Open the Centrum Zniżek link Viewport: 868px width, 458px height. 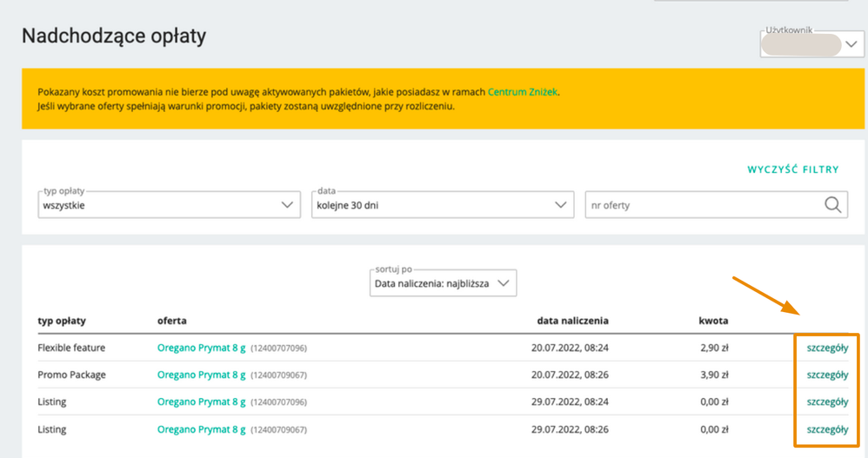click(522, 92)
